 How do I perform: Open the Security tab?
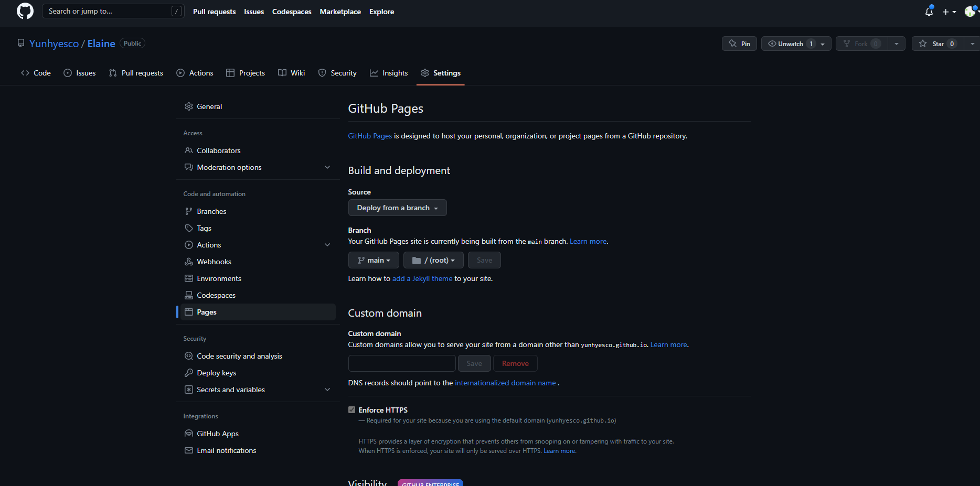point(337,73)
